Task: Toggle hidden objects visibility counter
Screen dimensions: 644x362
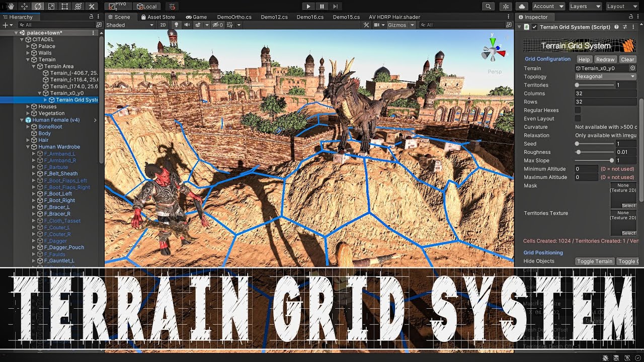Action: (218, 25)
